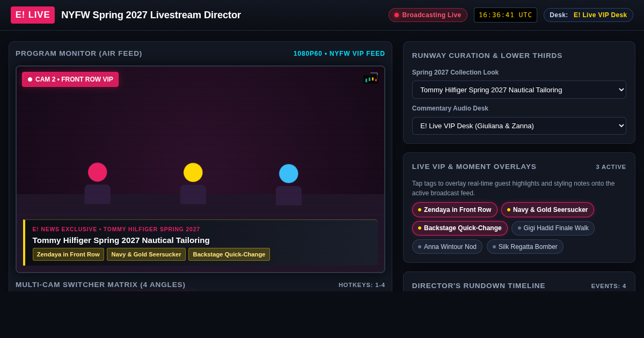Click the Desk: E! Live VIP Desk pill

pos(588,15)
